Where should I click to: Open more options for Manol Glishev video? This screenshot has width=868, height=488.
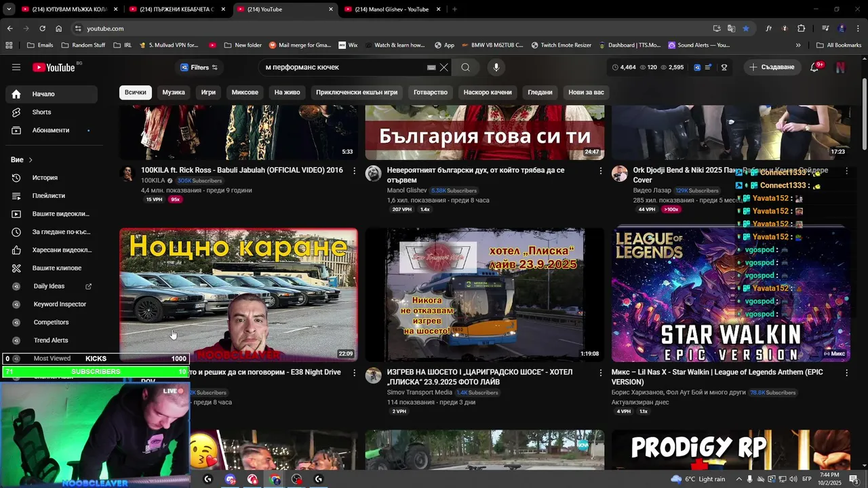(x=600, y=171)
